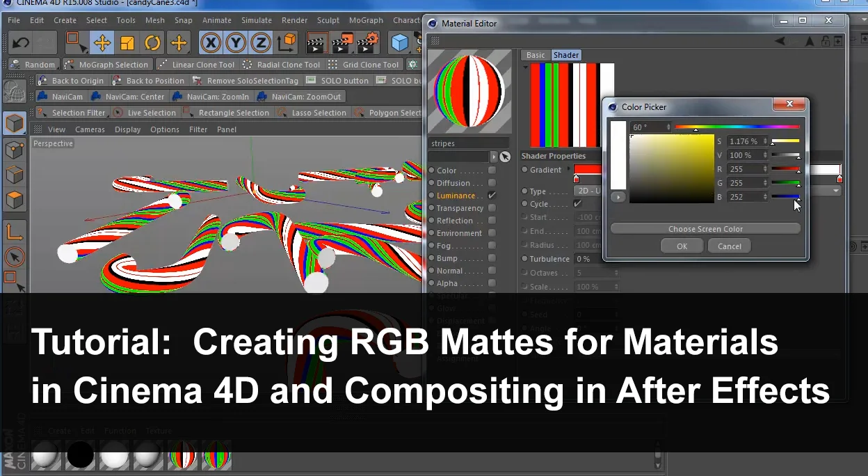Select the Grid Clone Tool

click(x=364, y=65)
